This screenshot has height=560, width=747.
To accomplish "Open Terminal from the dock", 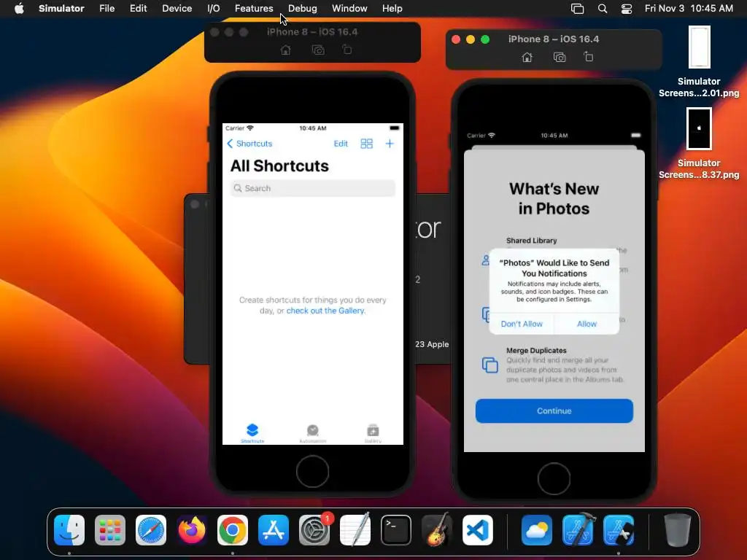I will pyautogui.click(x=396, y=530).
